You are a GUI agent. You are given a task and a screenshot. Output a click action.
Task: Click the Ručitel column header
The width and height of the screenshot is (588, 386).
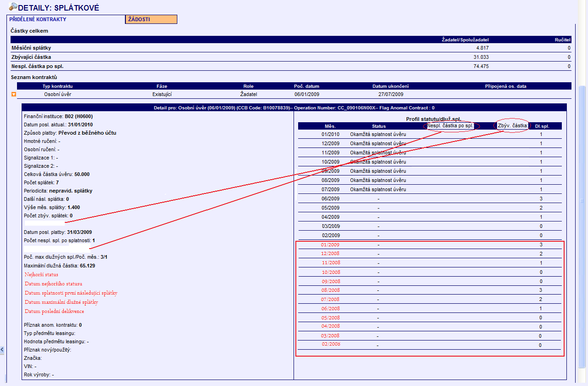(x=563, y=40)
